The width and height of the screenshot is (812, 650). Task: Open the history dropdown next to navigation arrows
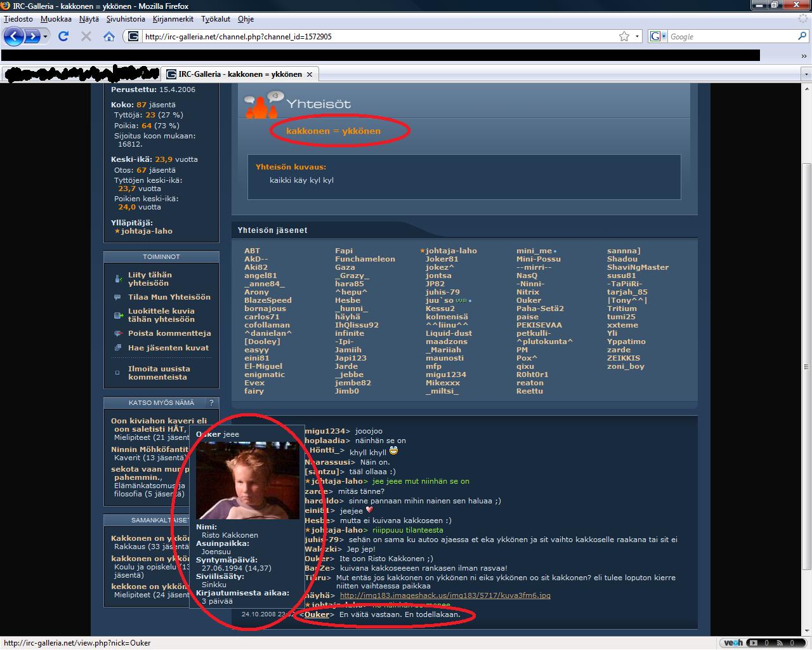tap(46, 36)
